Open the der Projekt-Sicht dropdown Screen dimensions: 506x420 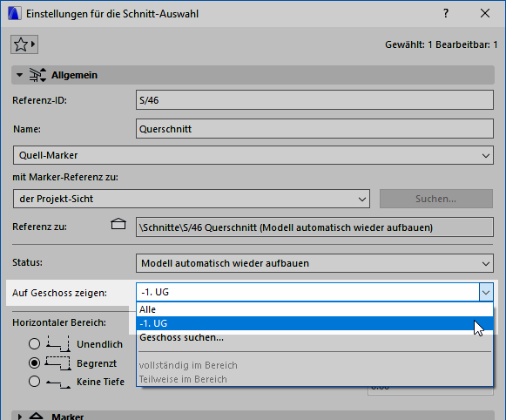click(192, 199)
